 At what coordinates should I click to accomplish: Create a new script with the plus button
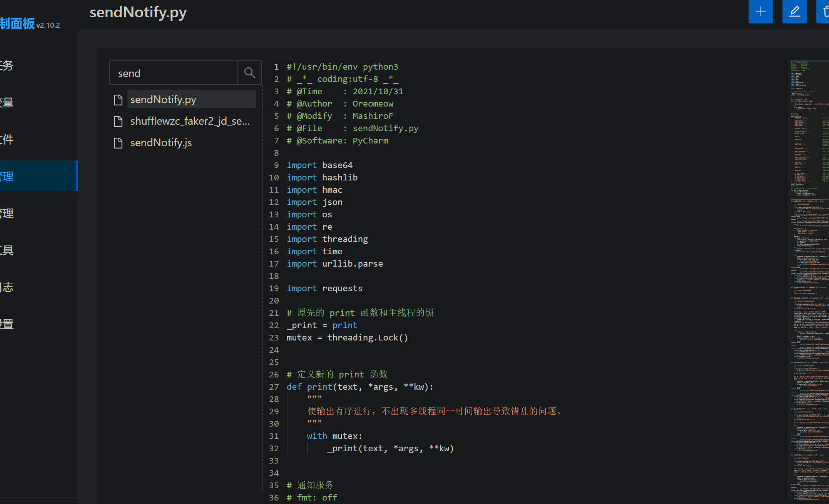tap(760, 12)
